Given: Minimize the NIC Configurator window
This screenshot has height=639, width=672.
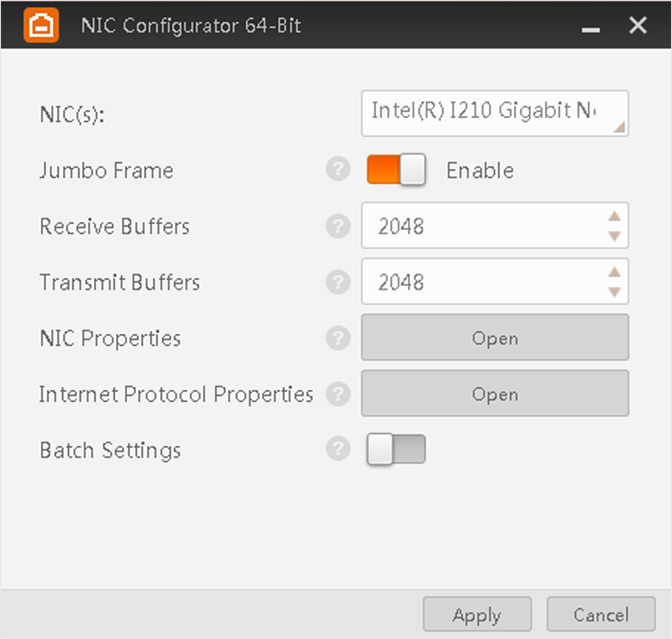Looking at the screenshot, I should 590,27.
